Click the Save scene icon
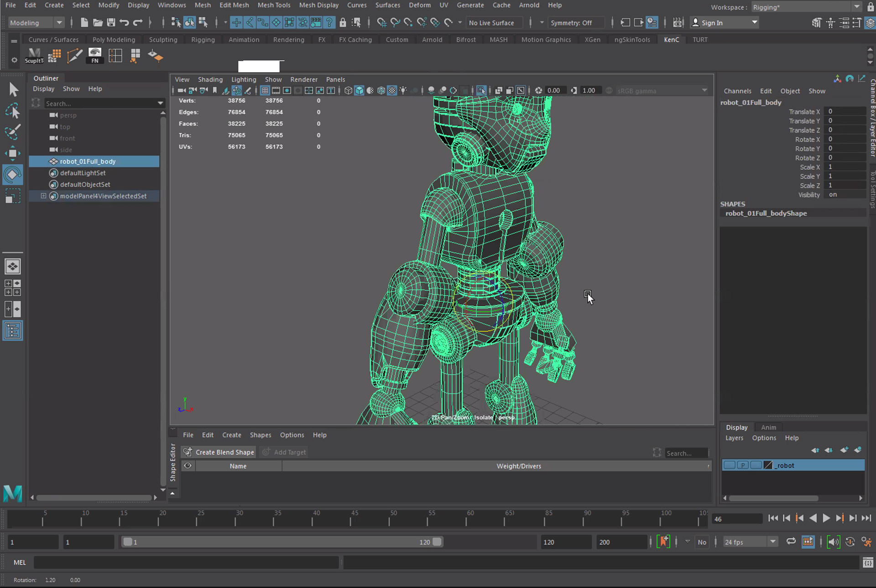The width and height of the screenshot is (876, 588). (111, 22)
